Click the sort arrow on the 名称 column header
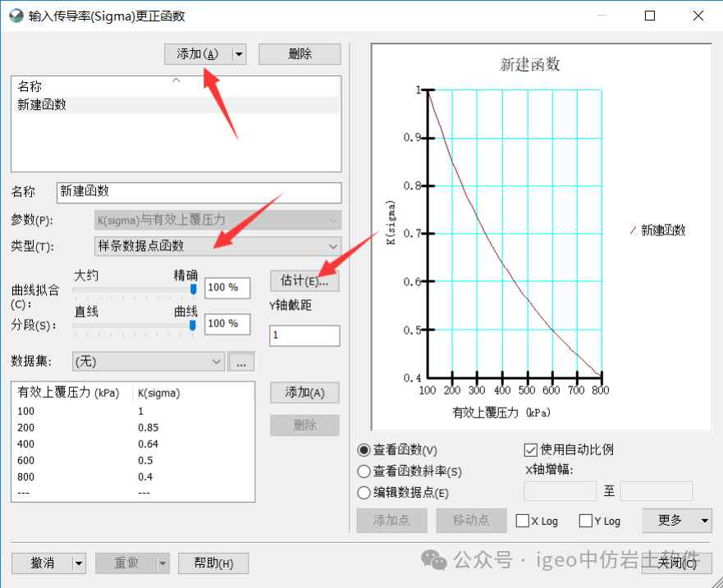This screenshot has height=588, width=723. pos(176,81)
